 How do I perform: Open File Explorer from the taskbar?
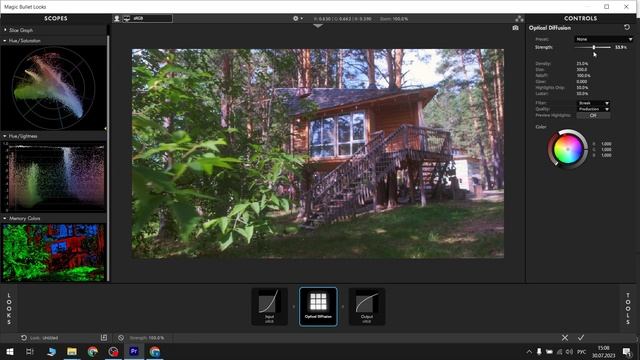pyautogui.click(x=72, y=351)
